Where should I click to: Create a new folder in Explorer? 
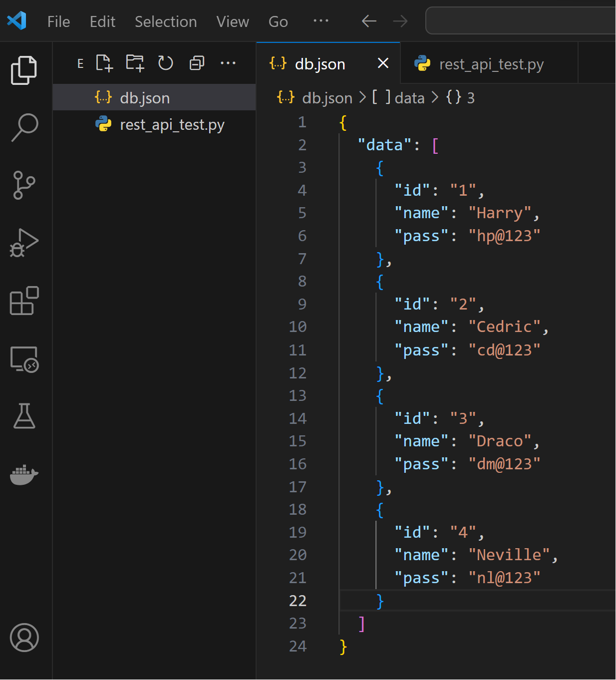click(x=135, y=63)
